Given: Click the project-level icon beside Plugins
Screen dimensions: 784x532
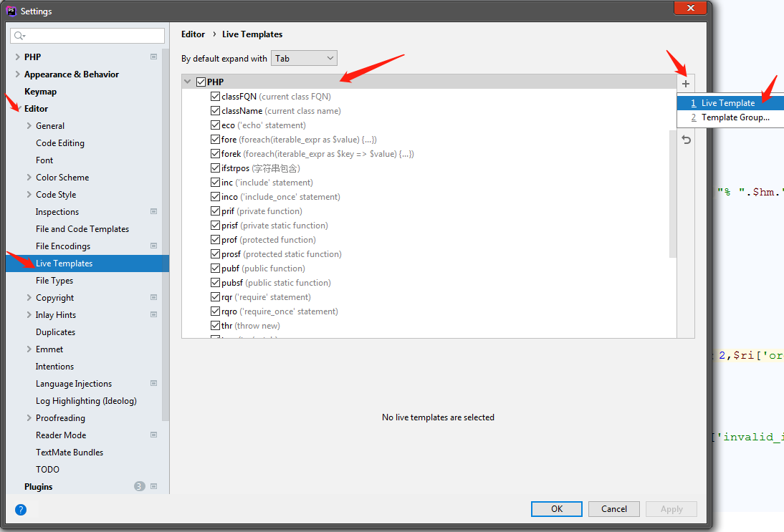Looking at the screenshot, I should (x=153, y=487).
